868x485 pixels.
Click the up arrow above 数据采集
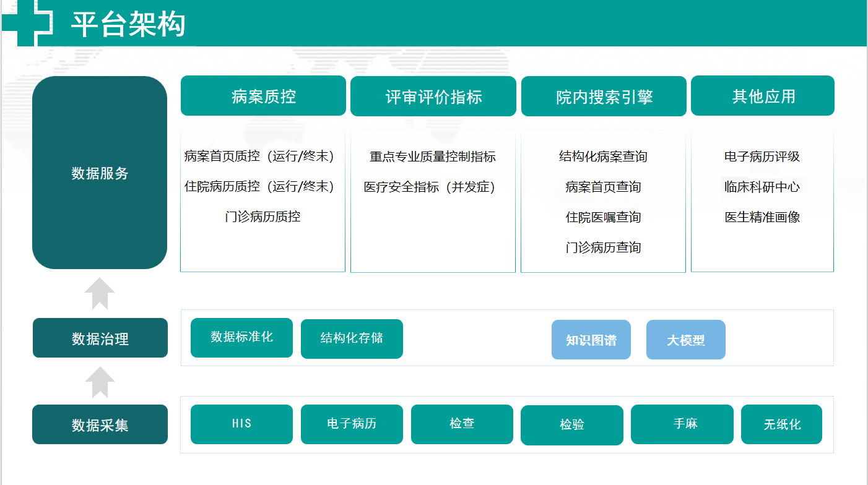pos(100,382)
